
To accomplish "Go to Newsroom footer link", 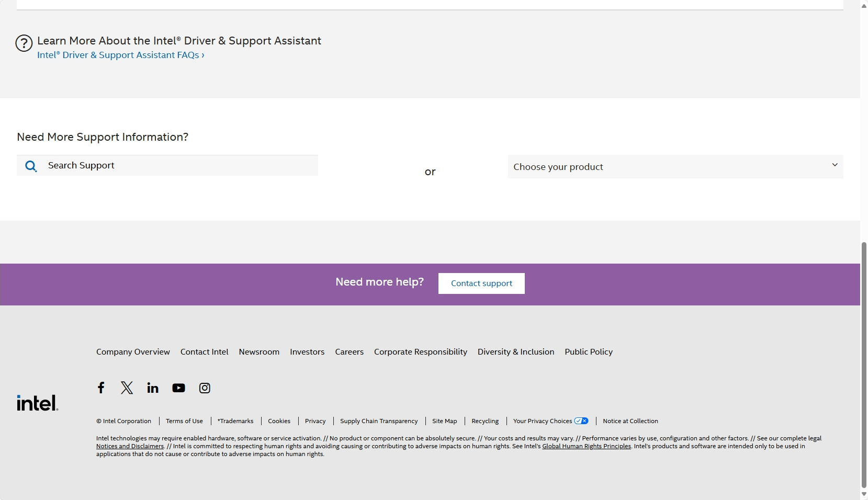I will point(259,352).
